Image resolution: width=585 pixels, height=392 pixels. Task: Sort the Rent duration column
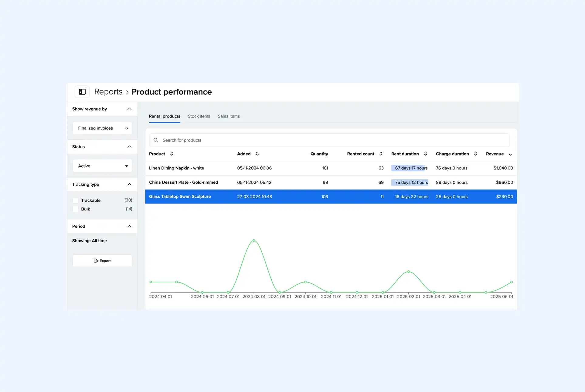[425, 154]
